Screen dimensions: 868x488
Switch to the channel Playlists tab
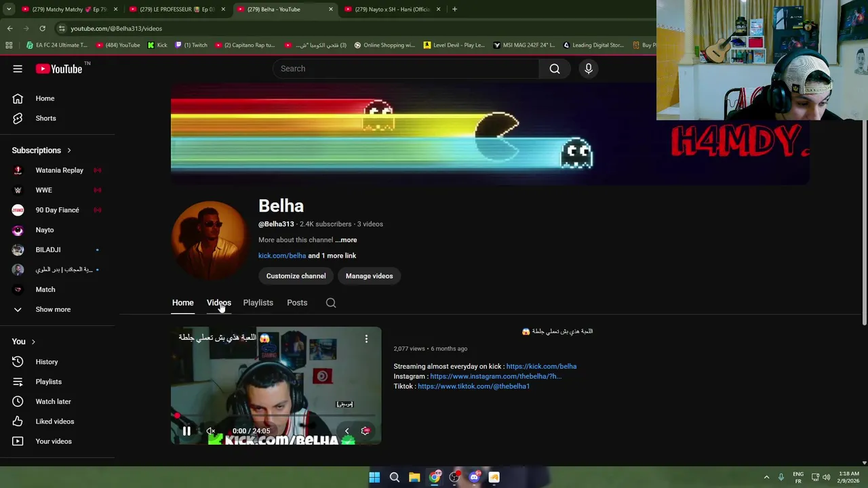pyautogui.click(x=258, y=303)
